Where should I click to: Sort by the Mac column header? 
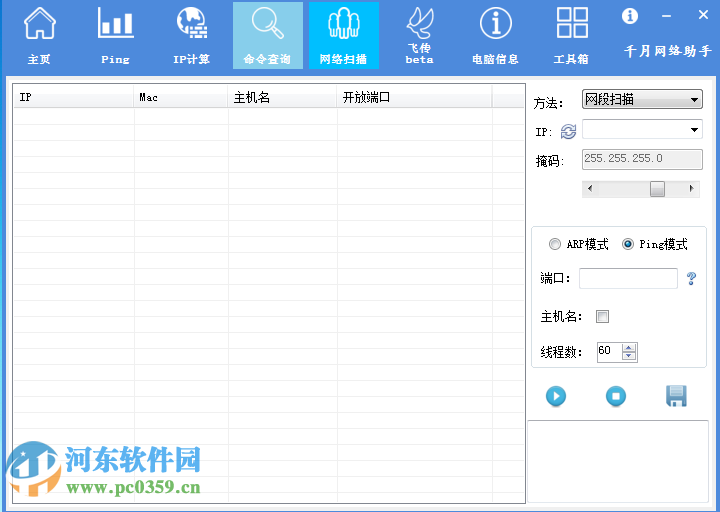click(181, 97)
